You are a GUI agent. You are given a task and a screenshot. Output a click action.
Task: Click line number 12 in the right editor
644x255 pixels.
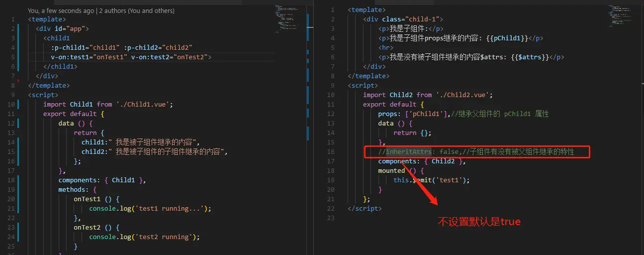(x=331, y=114)
